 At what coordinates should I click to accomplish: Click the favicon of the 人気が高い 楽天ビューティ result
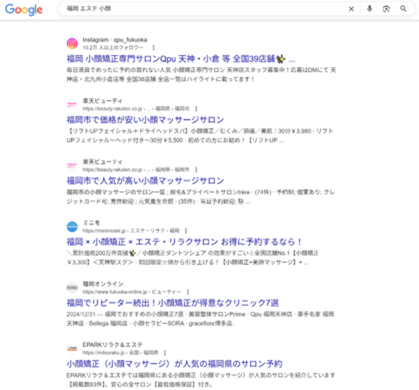(x=72, y=165)
